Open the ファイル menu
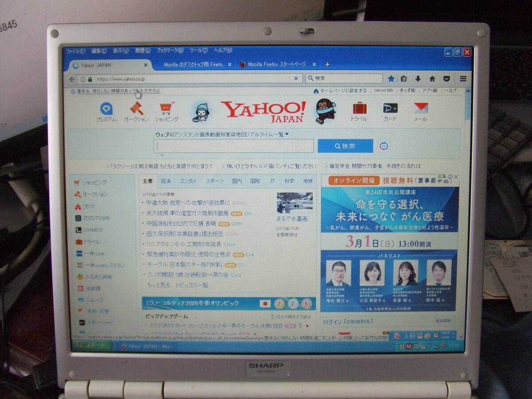This screenshot has width=532, height=399. point(75,51)
